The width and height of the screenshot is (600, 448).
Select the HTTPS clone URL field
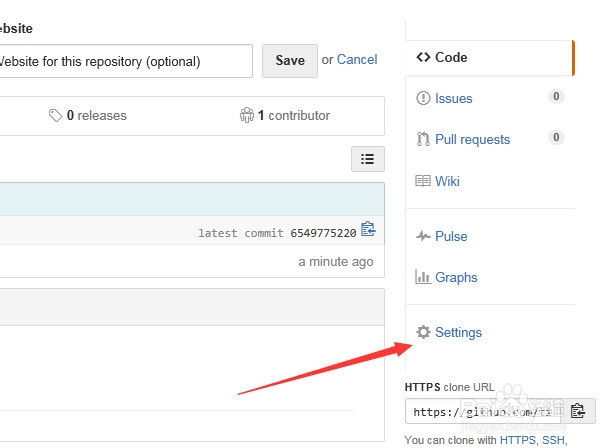pyautogui.click(x=485, y=411)
